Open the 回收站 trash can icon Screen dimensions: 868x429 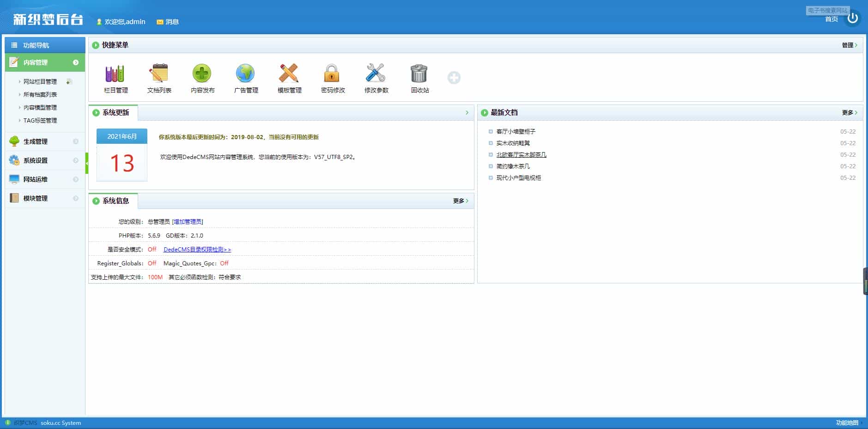[419, 73]
